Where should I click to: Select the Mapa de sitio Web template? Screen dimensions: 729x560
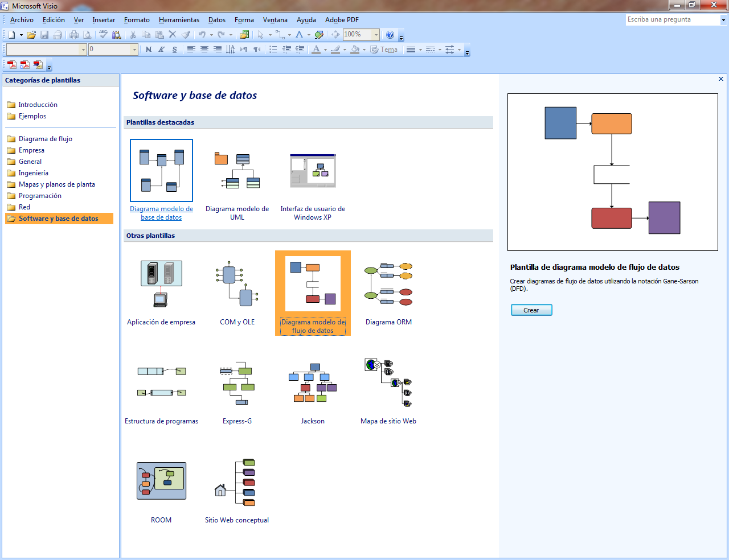pyautogui.click(x=388, y=390)
